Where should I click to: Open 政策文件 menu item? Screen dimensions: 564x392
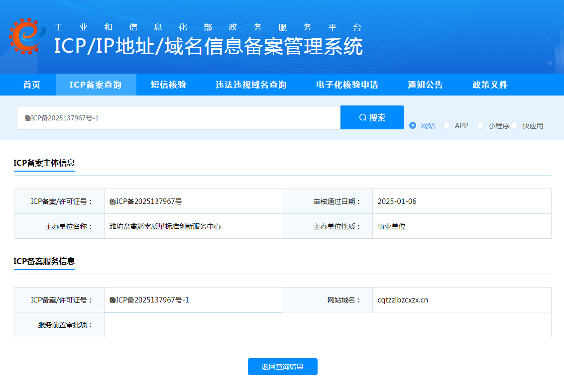[490, 85]
